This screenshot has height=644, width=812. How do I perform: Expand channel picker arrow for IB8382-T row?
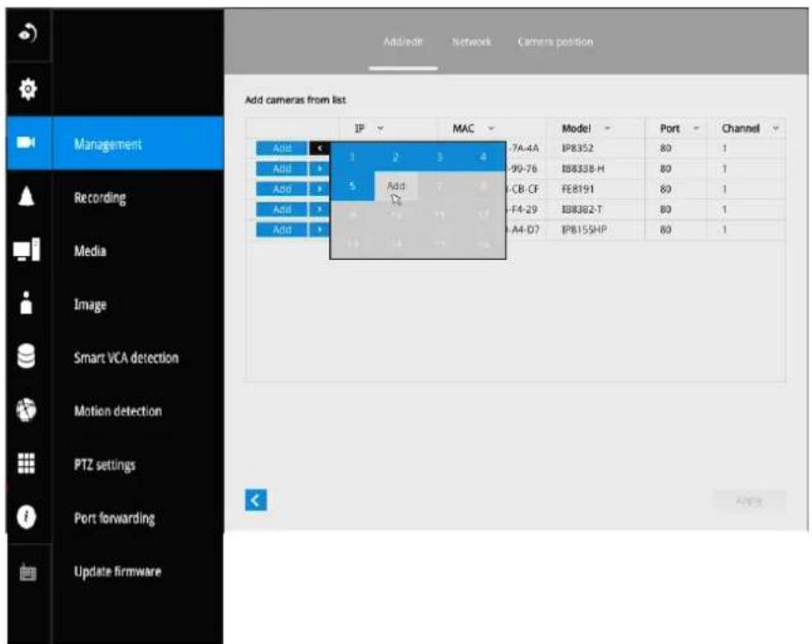pyautogui.click(x=319, y=209)
